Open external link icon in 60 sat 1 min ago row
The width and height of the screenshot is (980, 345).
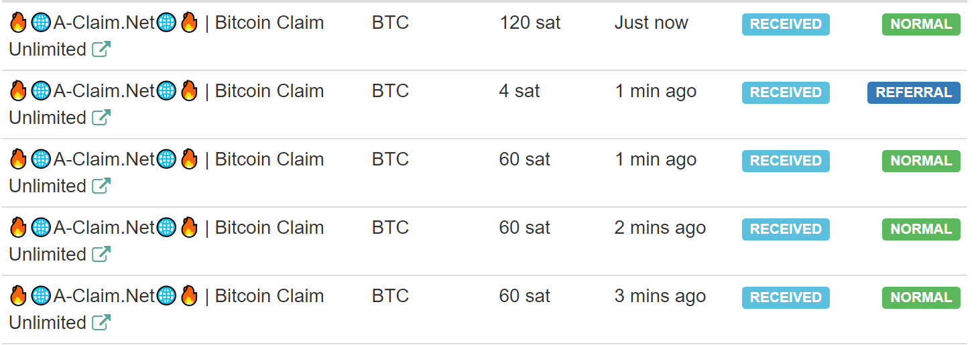pyautogui.click(x=101, y=186)
